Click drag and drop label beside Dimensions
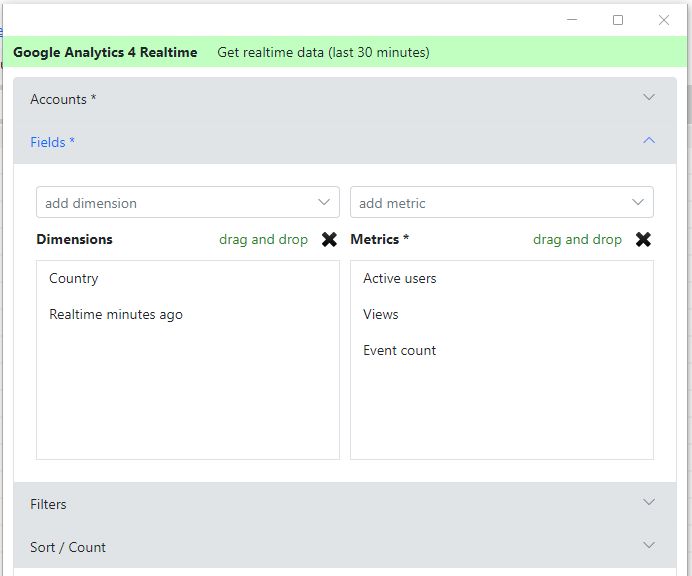The width and height of the screenshot is (692, 576). click(263, 239)
